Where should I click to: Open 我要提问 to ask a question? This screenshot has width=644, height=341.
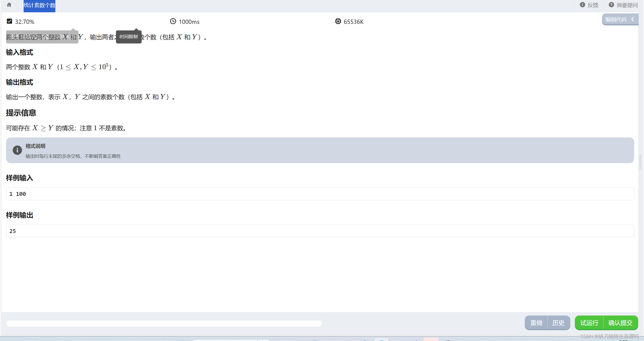pyautogui.click(x=627, y=5)
